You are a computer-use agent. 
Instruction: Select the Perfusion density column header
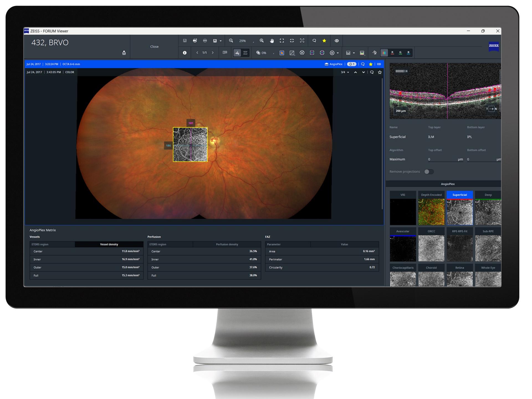227,244
